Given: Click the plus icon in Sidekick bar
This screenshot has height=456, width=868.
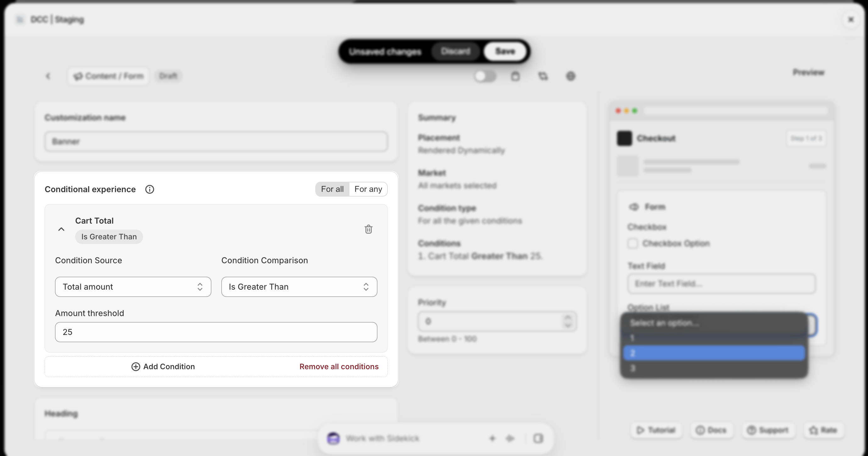Looking at the screenshot, I should click(492, 438).
